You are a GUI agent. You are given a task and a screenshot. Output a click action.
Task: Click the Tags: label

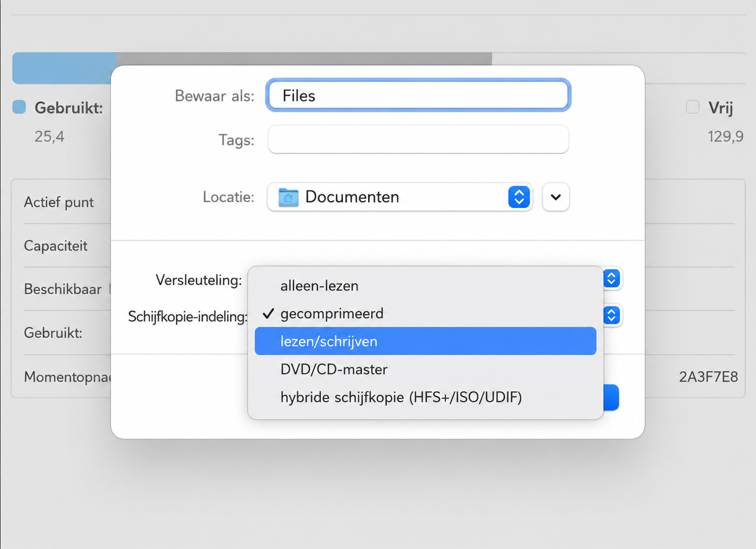[x=236, y=140]
